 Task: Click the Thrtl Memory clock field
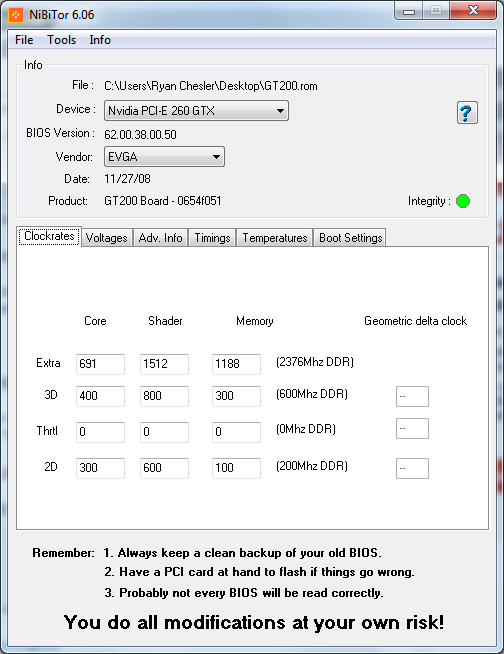coord(236,432)
